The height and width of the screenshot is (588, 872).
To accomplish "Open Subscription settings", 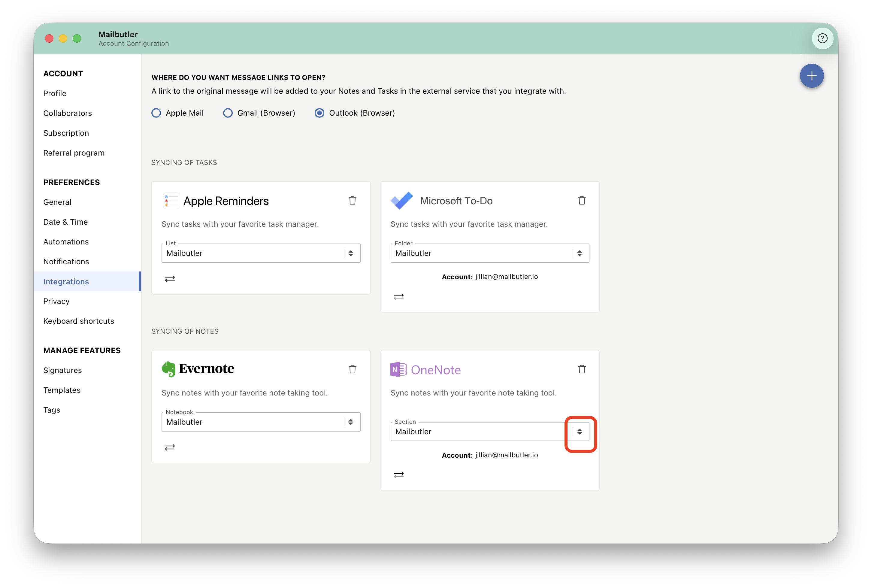I will point(66,133).
